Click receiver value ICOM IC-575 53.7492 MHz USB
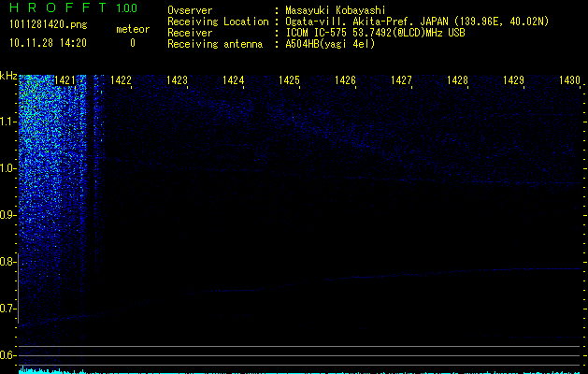Image resolution: width=588 pixels, height=374 pixels. pyautogui.click(x=375, y=33)
